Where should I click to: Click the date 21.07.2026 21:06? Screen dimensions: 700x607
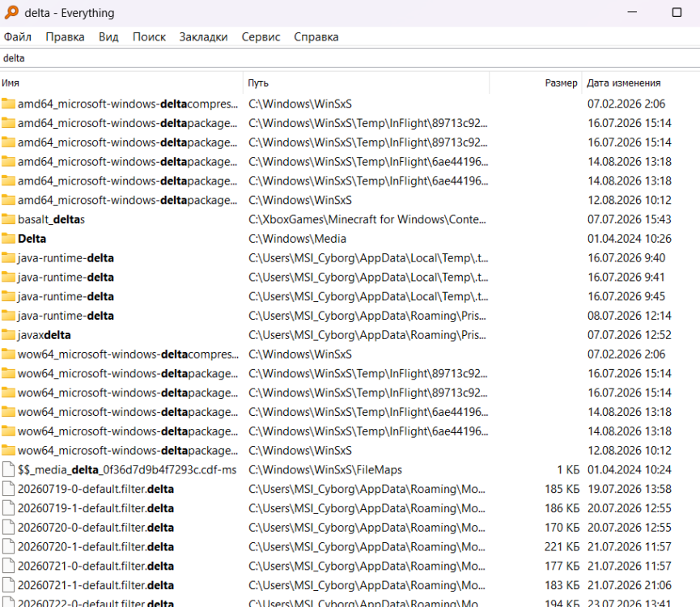pyautogui.click(x=629, y=585)
